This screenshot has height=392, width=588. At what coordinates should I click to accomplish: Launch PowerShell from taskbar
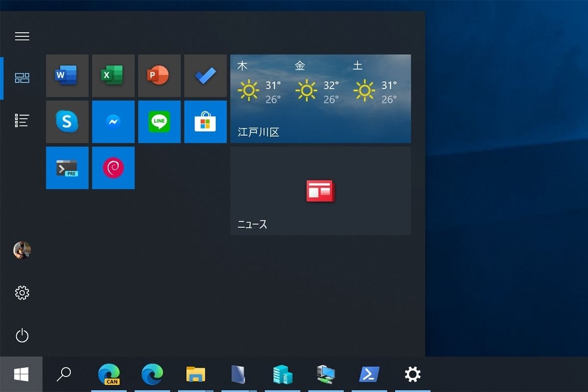click(369, 374)
